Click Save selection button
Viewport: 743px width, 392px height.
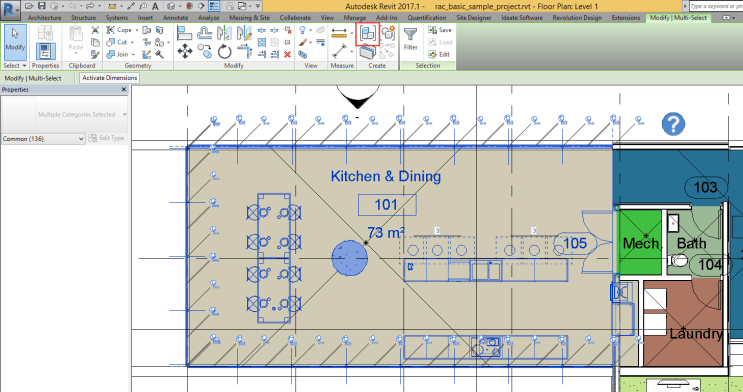click(x=440, y=29)
